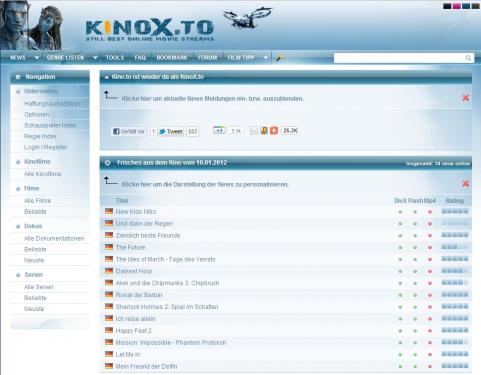Open the GENRE LISTEN menu item
The image size is (481, 375).
click(65, 58)
